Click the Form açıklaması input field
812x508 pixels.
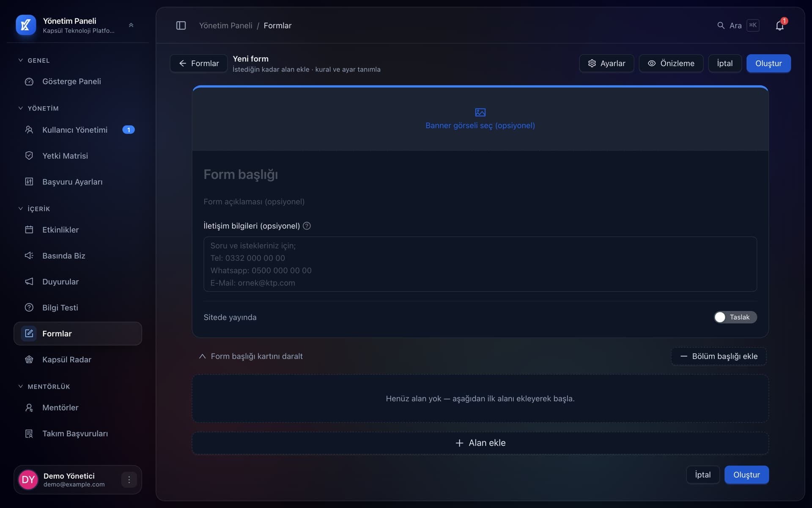(480, 202)
